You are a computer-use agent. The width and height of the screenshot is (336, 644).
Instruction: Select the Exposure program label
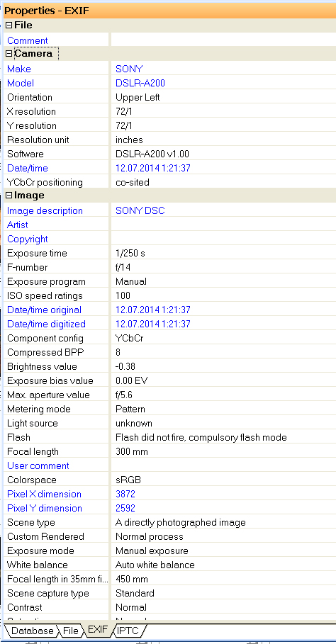(46, 281)
